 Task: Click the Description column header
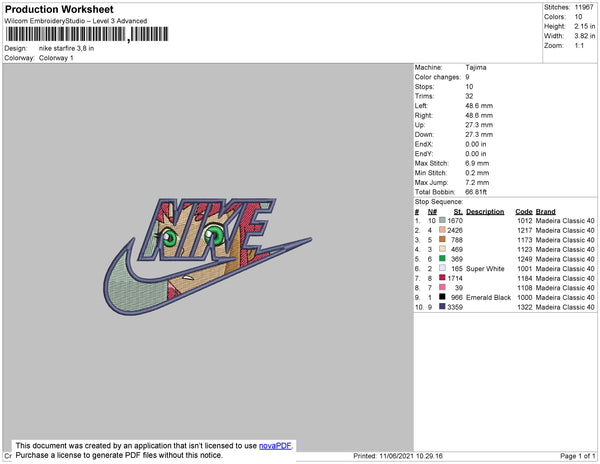tap(485, 212)
